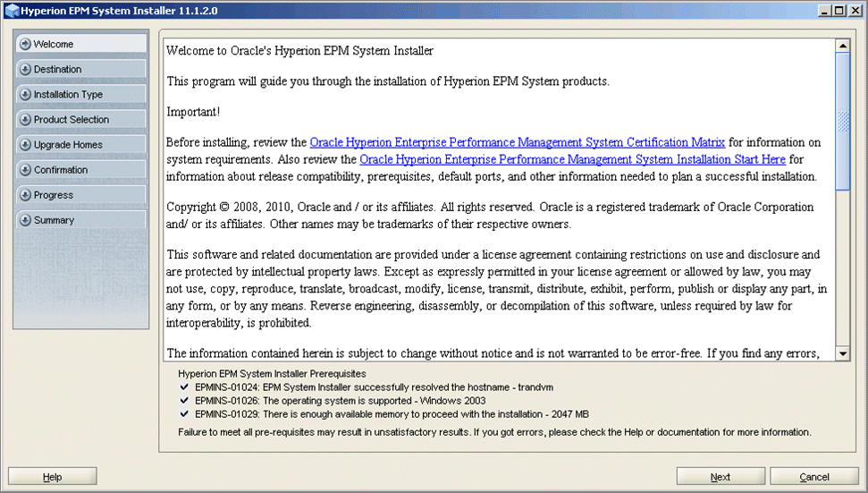Image resolution: width=868 pixels, height=493 pixels.
Task: Click the Help button
Action: pos(53,476)
